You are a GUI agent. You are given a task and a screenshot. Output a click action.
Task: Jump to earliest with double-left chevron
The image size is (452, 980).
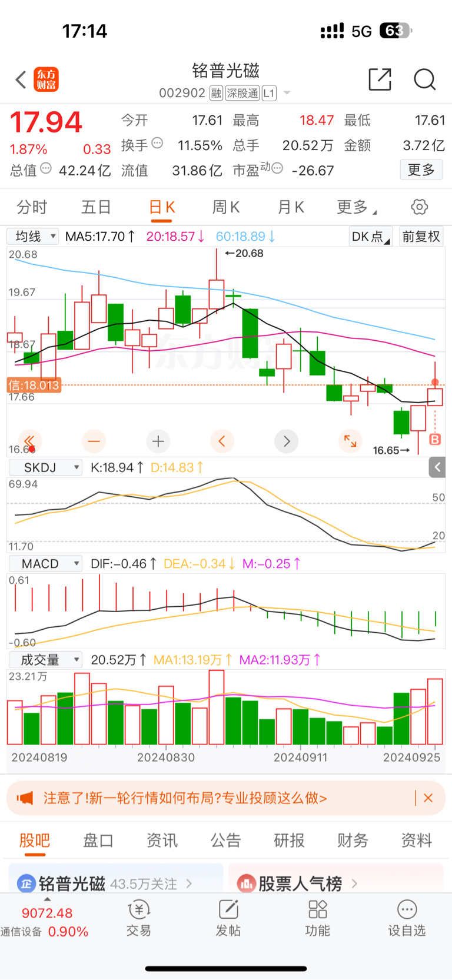click(29, 441)
